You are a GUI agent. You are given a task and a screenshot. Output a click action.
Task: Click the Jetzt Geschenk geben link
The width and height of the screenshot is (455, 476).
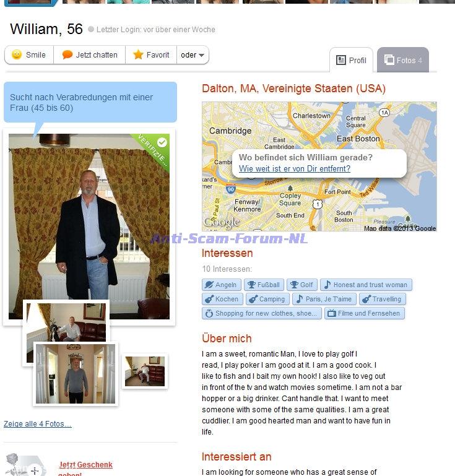pyautogui.click(x=85, y=469)
